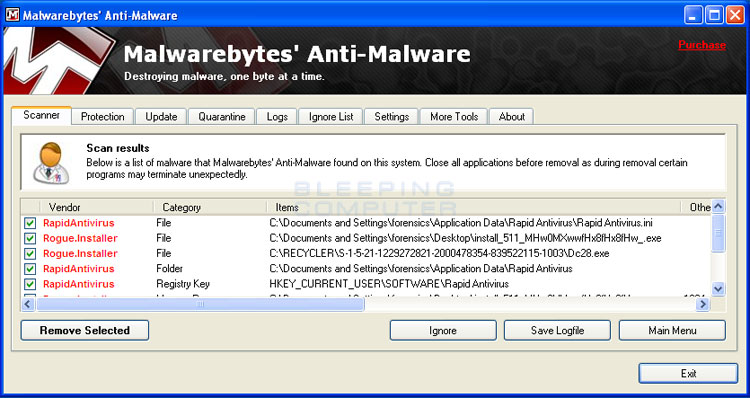Select HKEY_CURRENT_USER\SOFTWARE\Rapid Antivirus entry
The image size is (750, 398).
point(389,284)
